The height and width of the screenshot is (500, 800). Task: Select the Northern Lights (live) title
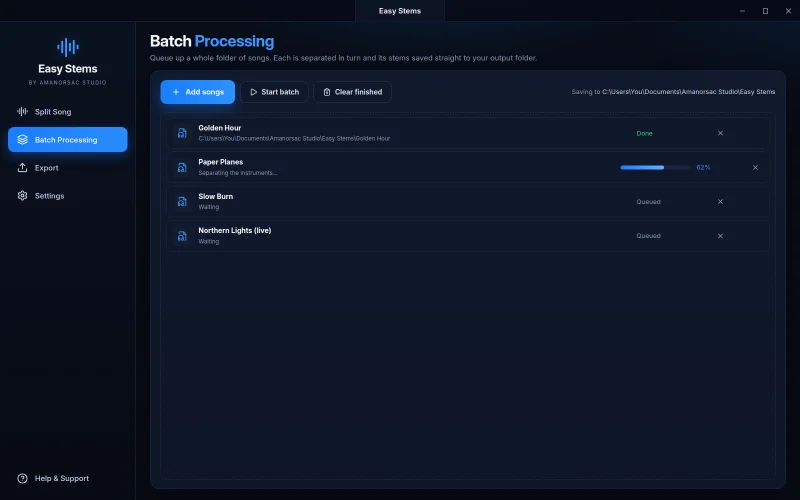[x=235, y=230]
